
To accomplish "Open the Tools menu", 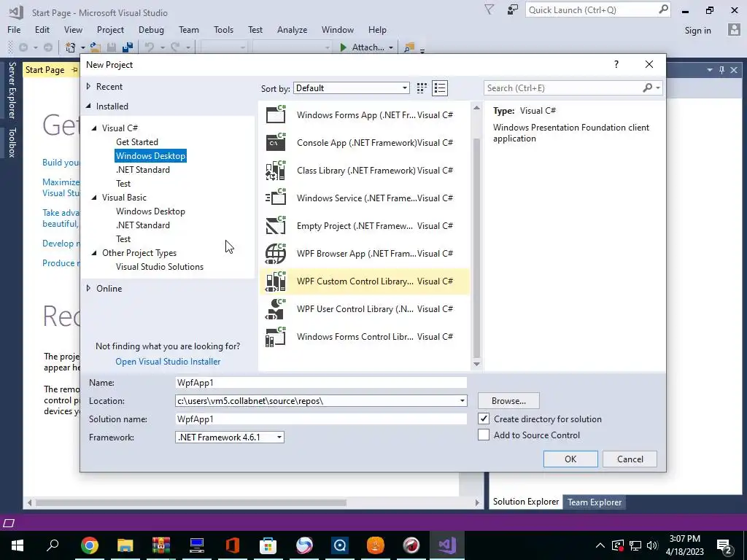I will coord(223,29).
